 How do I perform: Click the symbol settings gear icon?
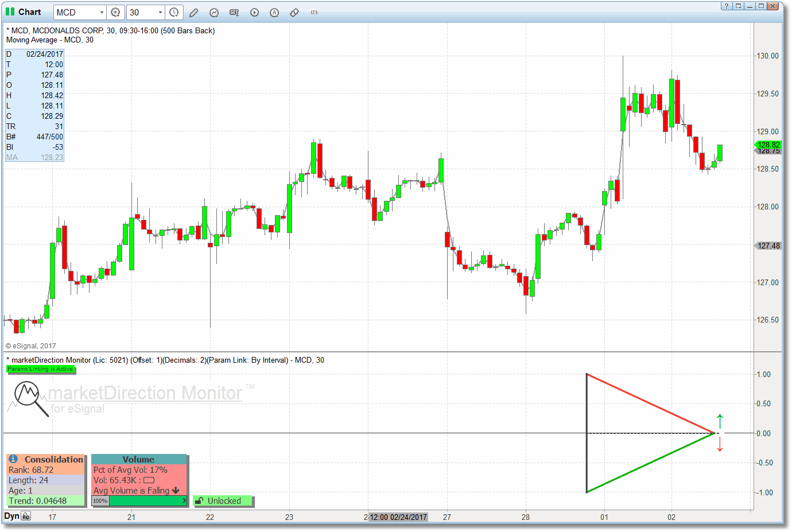pos(115,12)
